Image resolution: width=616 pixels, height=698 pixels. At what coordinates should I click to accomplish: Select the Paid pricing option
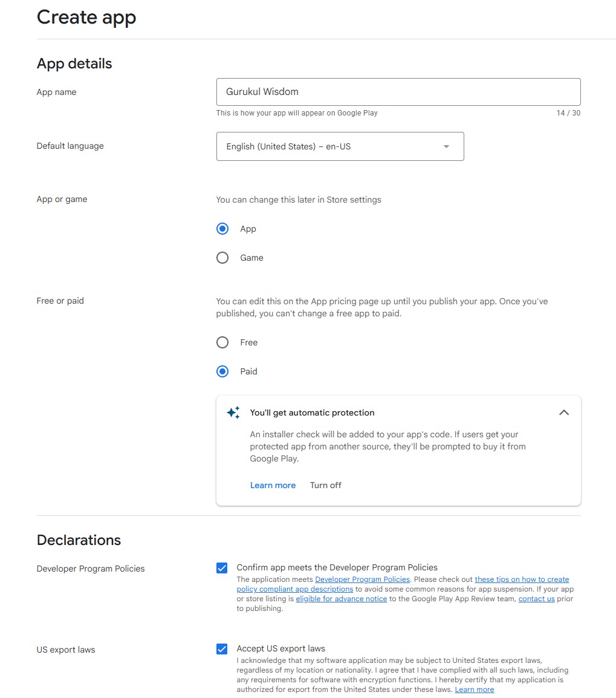coord(222,371)
